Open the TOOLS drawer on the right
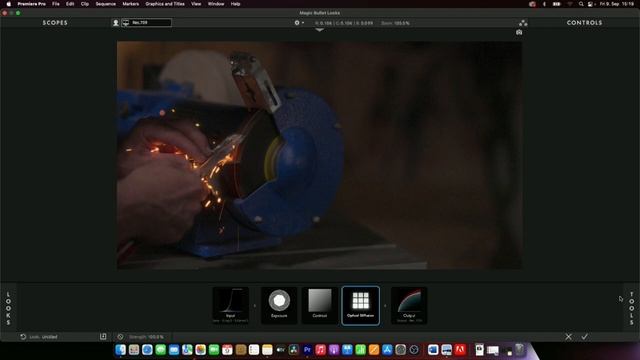 pyautogui.click(x=631, y=308)
